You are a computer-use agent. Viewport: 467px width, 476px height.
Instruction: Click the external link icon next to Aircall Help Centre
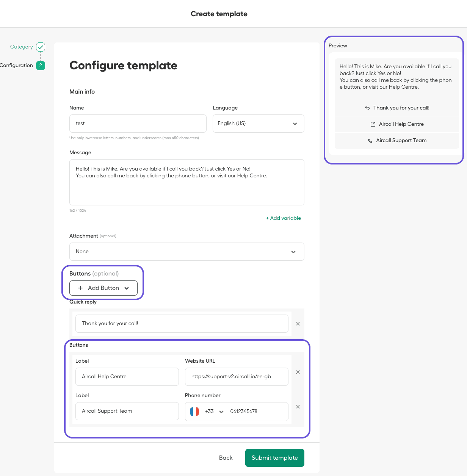[373, 124]
